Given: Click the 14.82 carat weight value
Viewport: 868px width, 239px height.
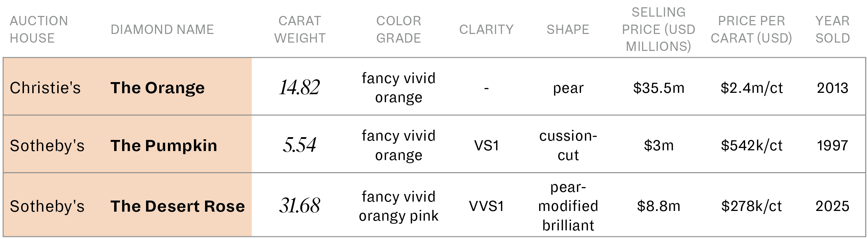Looking at the screenshot, I should 299,87.
